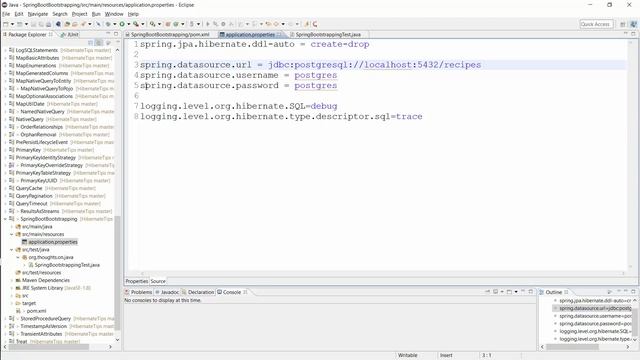Collapse the SpringBootBootstrapping project node
Image resolution: width=640 pixels, height=360 pixels.
coord(5,219)
